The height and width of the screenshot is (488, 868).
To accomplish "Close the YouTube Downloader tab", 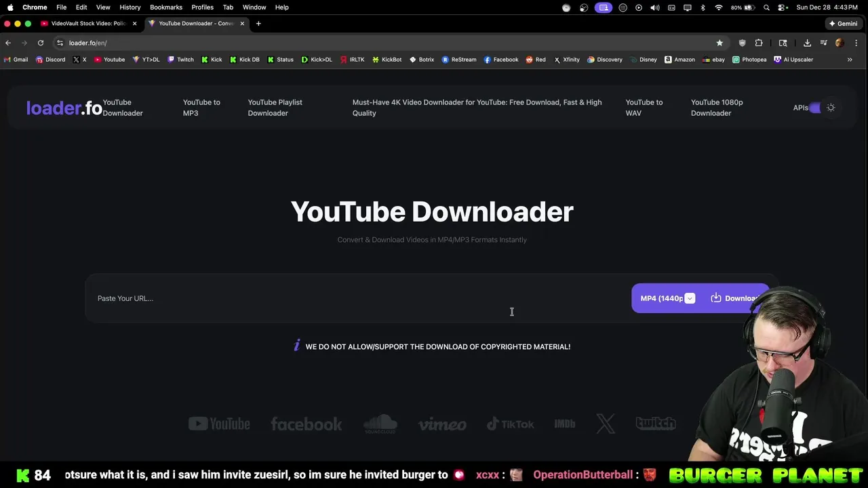I will [x=242, y=24].
